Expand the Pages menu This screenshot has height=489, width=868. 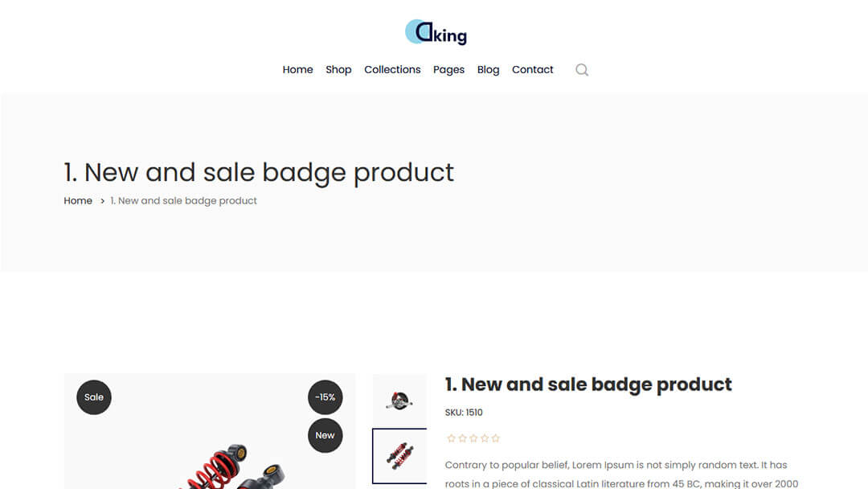pyautogui.click(x=449, y=70)
